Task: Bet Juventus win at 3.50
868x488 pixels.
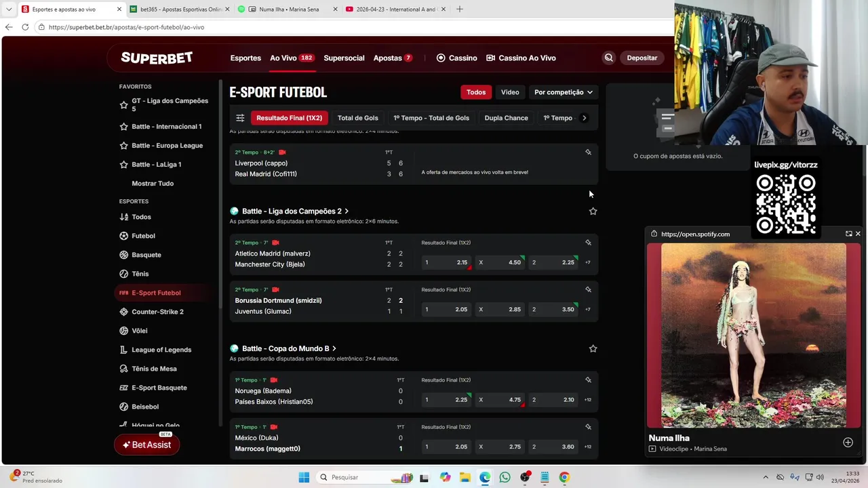Action: click(553, 309)
